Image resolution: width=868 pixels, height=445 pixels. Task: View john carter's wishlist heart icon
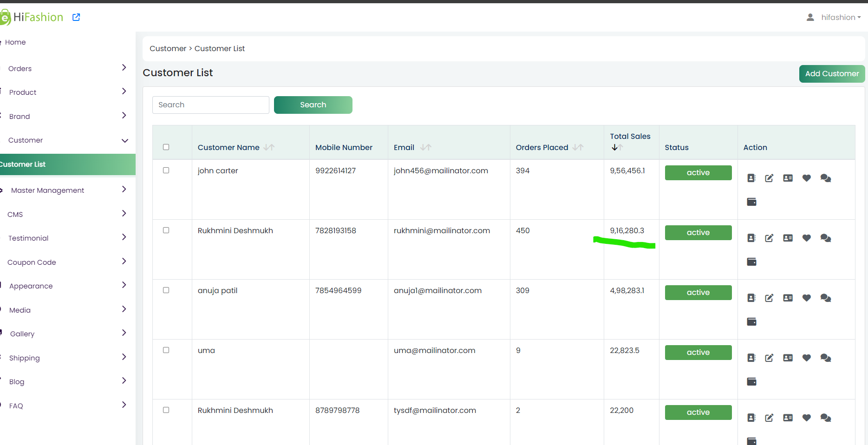click(807, 178)
